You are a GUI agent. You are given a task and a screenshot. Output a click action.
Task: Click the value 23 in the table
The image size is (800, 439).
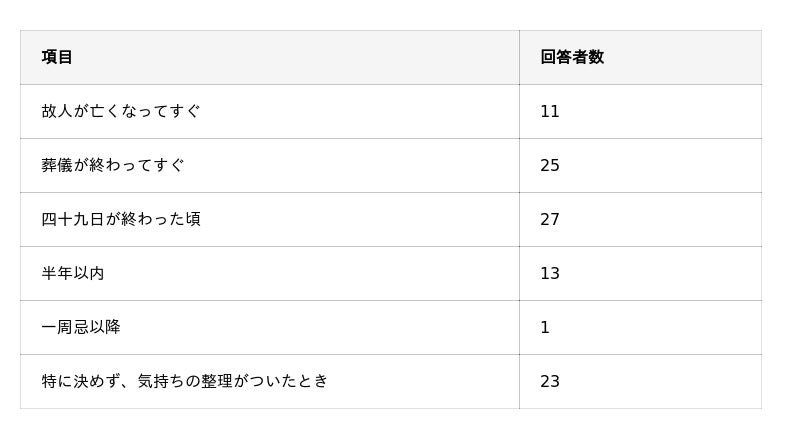pyautogui.click(x=550, y=381)
